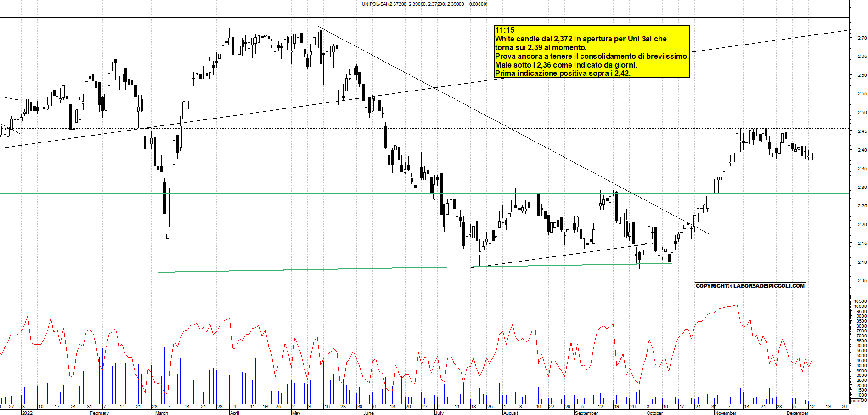Viewport: 868px width, 415px height.
Task: Select the 'December' month label
Action: [x=798, y=413]
